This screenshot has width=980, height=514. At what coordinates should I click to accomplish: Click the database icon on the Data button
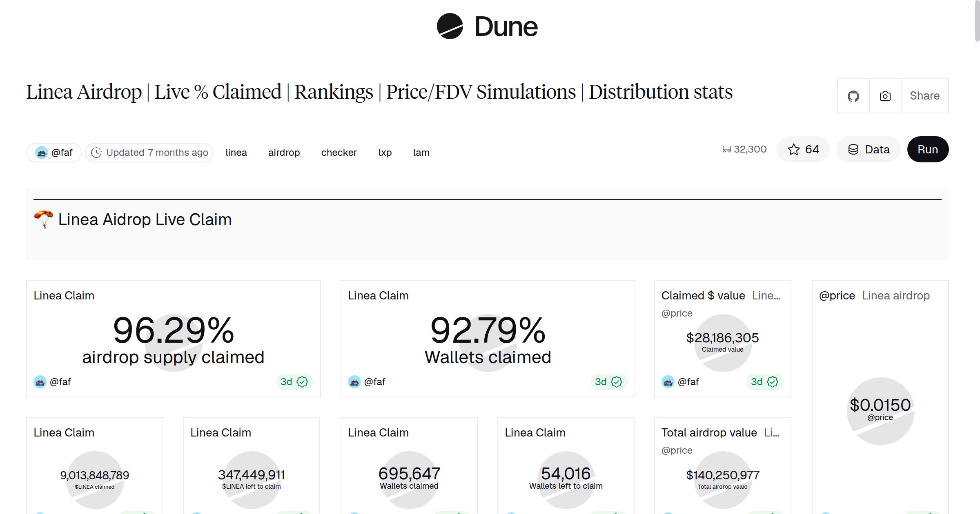[854, 149]
